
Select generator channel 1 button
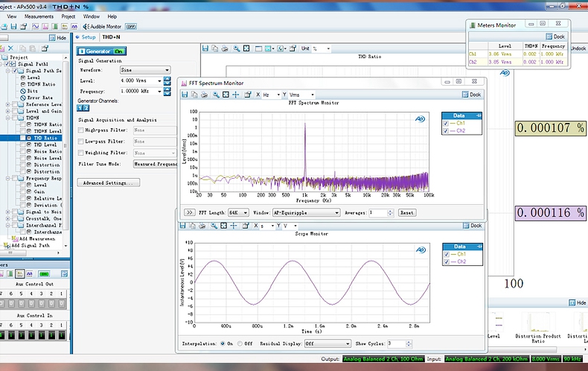80,108
